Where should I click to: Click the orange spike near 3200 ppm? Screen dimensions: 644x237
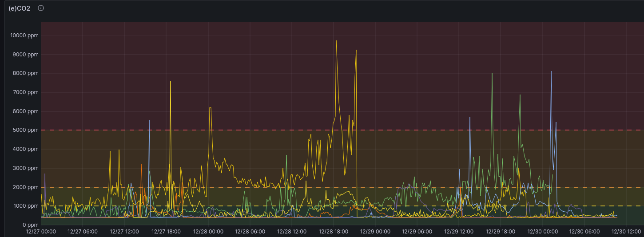(141, 165)
